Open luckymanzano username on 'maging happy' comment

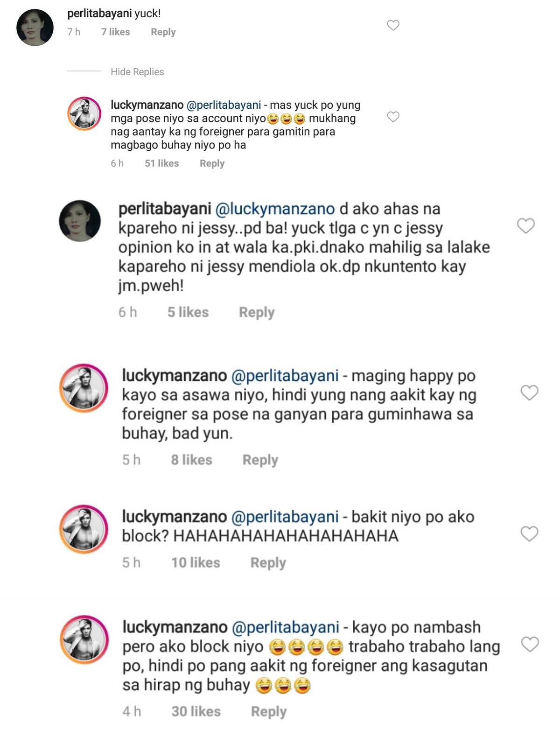[175, 375]
